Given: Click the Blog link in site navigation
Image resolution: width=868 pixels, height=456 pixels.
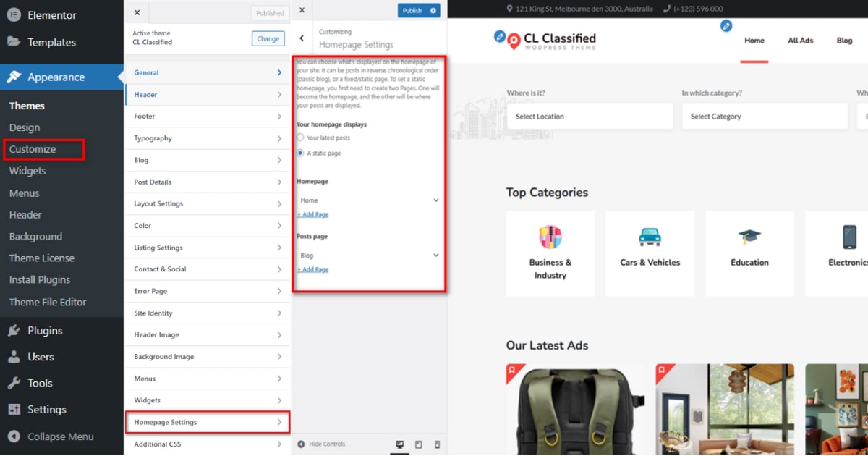Looking at the screenshot, I should [x=844, y=41].
